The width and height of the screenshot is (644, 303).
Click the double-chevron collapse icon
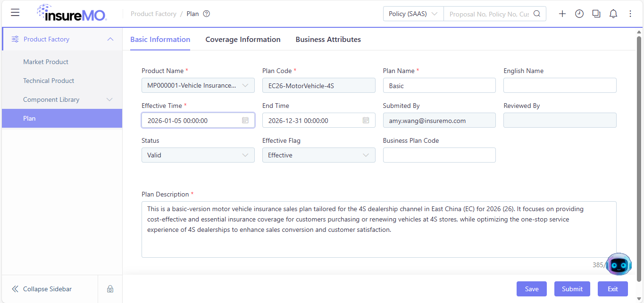click(15, 289)
